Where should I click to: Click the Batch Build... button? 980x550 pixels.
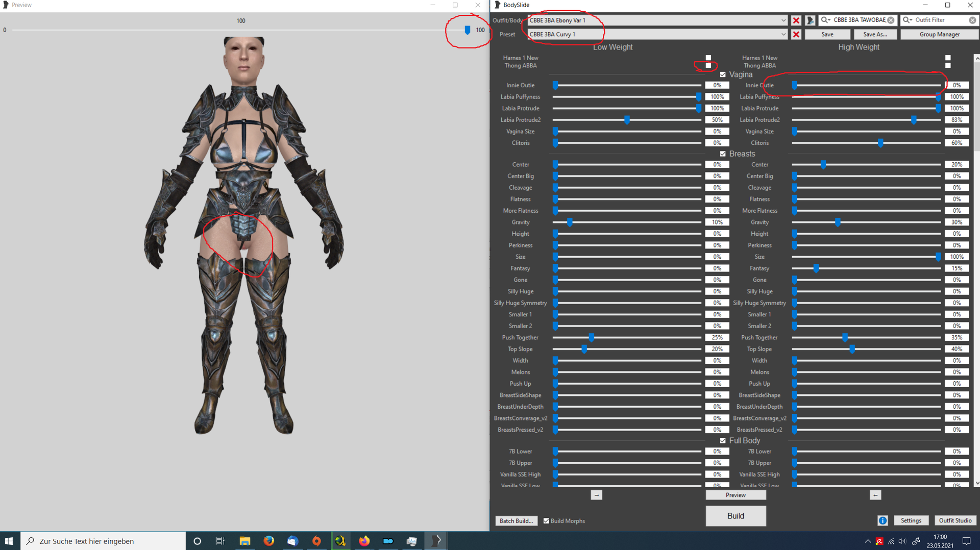pos(516,521)
